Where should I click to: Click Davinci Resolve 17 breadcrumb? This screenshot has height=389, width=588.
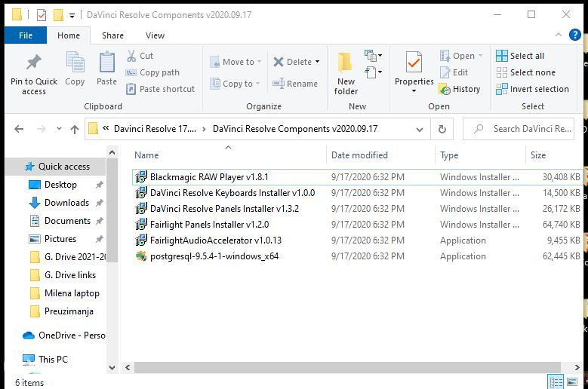point(155,129)
